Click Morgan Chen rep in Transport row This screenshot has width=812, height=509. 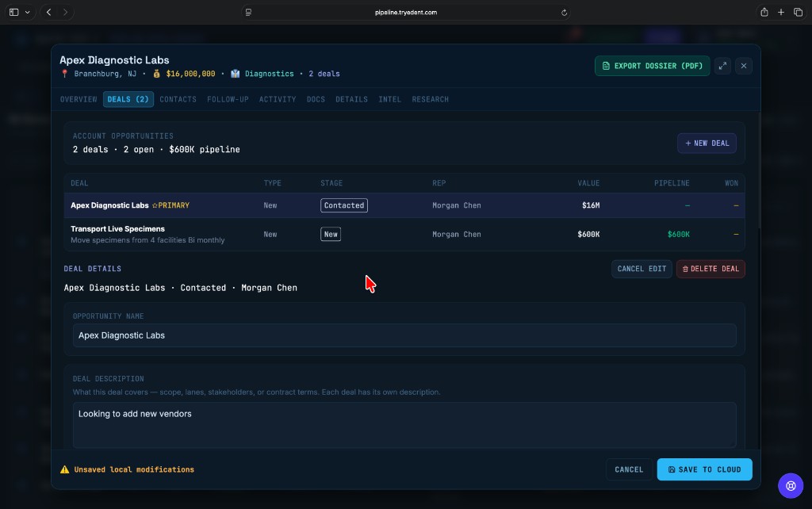(x=457, y=235)
